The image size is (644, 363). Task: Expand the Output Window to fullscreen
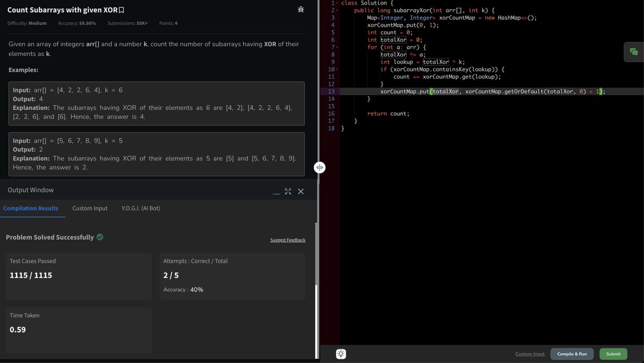[288, 191]
